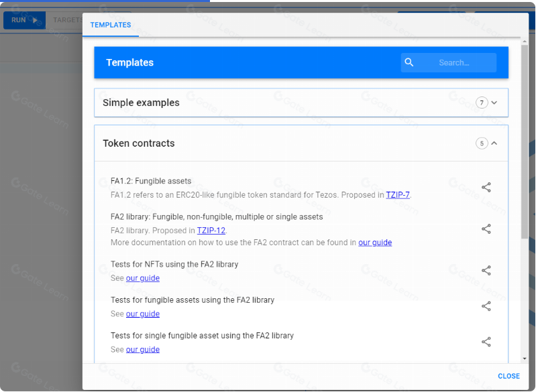
Task: Expand the Simple examples section
Action: click(494, 103)
